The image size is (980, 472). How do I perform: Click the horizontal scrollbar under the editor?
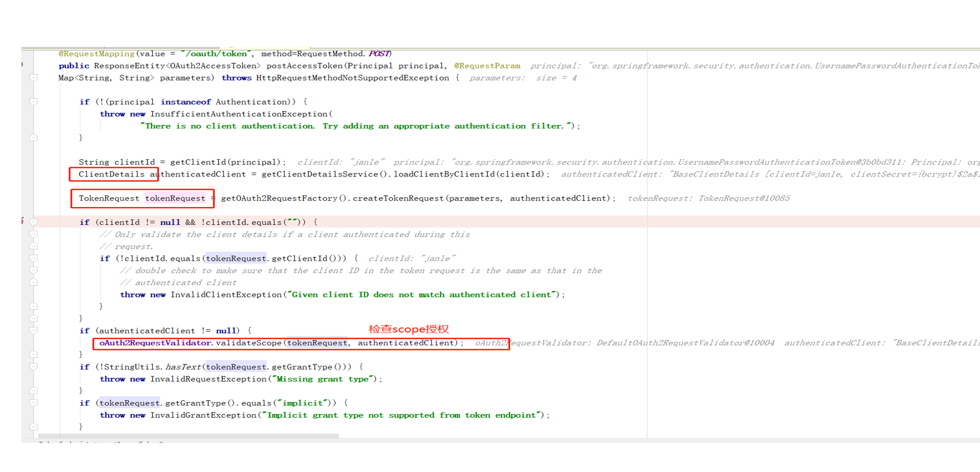(x=188, y=436)
